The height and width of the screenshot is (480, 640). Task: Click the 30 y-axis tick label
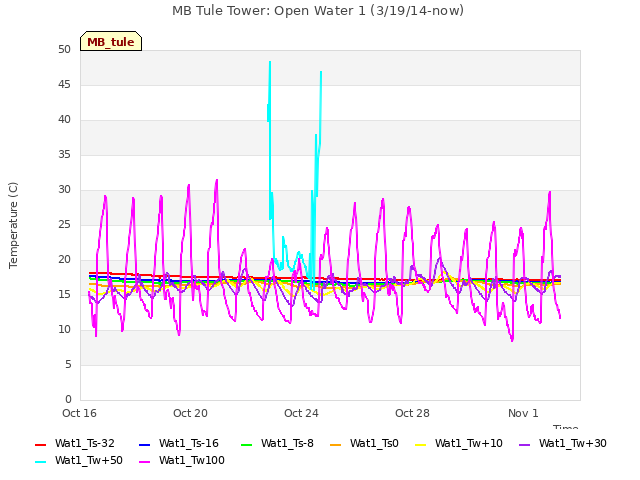64,190
